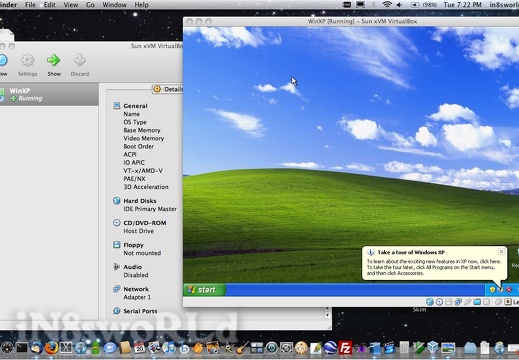519x360 pixels.
Task: Open VirtualBox cube icon in dock
Action: click(433, 348)
